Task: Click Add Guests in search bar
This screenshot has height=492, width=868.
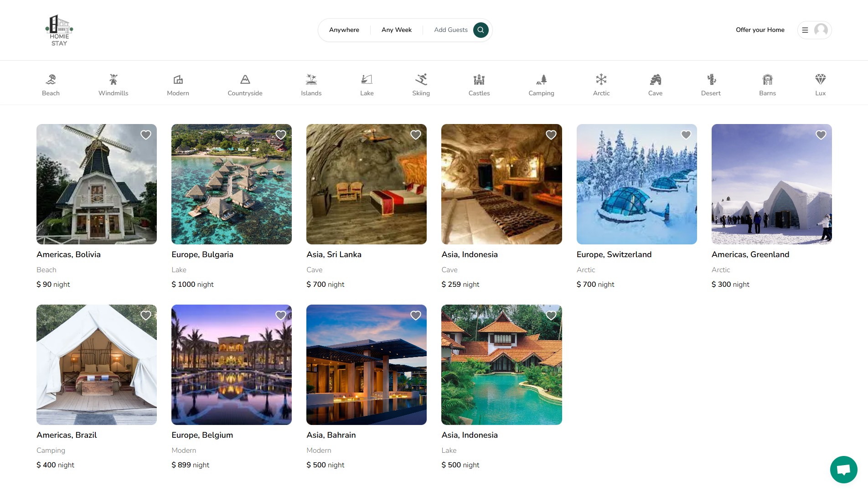Action: pyautogui.click(x=450, y=30)
